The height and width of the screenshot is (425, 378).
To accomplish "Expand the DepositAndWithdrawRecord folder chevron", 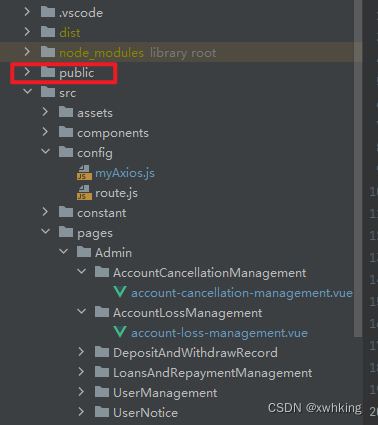I will tap(81, 352).
